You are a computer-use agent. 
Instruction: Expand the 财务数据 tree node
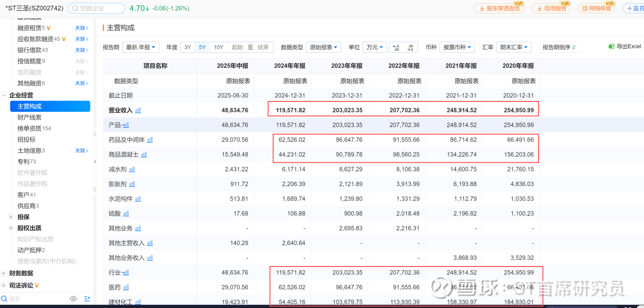4,273
